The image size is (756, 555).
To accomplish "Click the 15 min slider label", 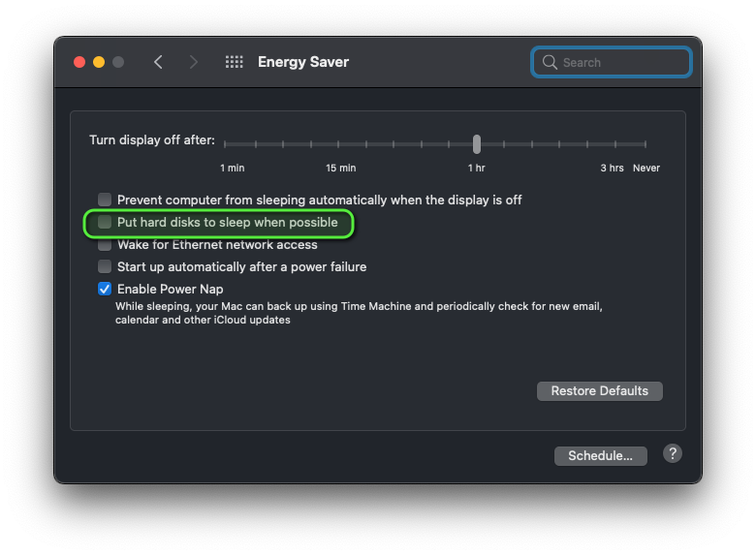I will pos(341,169).
